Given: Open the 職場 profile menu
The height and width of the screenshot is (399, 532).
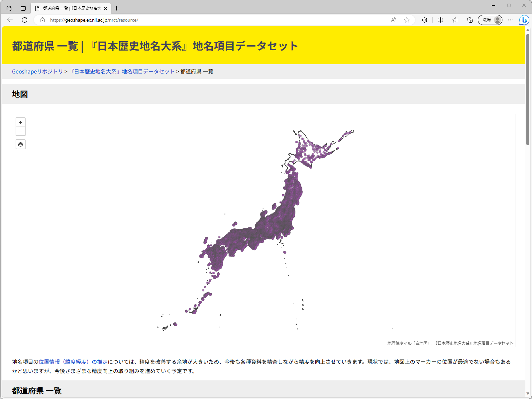Looking at the screenshot, I should [x=490, y=20].
